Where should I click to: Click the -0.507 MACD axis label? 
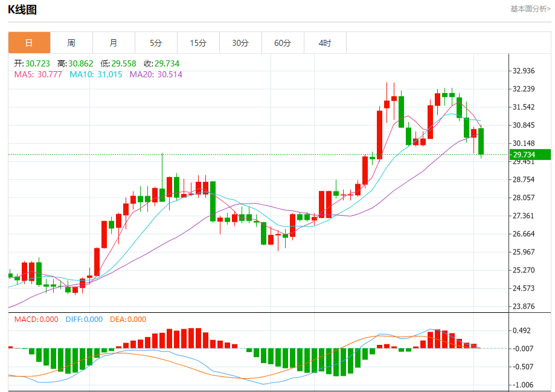pos(522,367)
